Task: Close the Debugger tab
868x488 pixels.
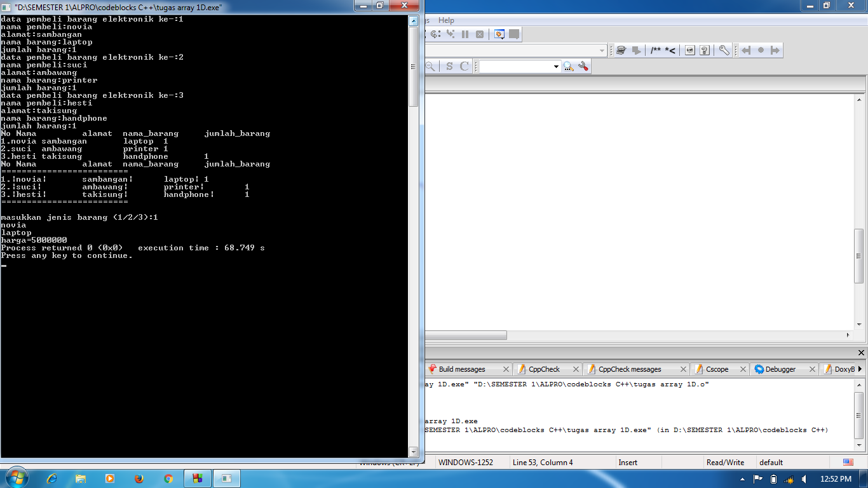Action: [812, 369]
